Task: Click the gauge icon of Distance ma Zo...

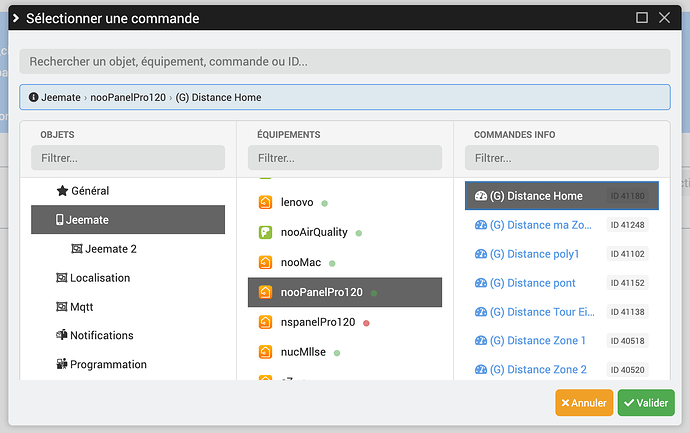Action: tap(481, 225)
